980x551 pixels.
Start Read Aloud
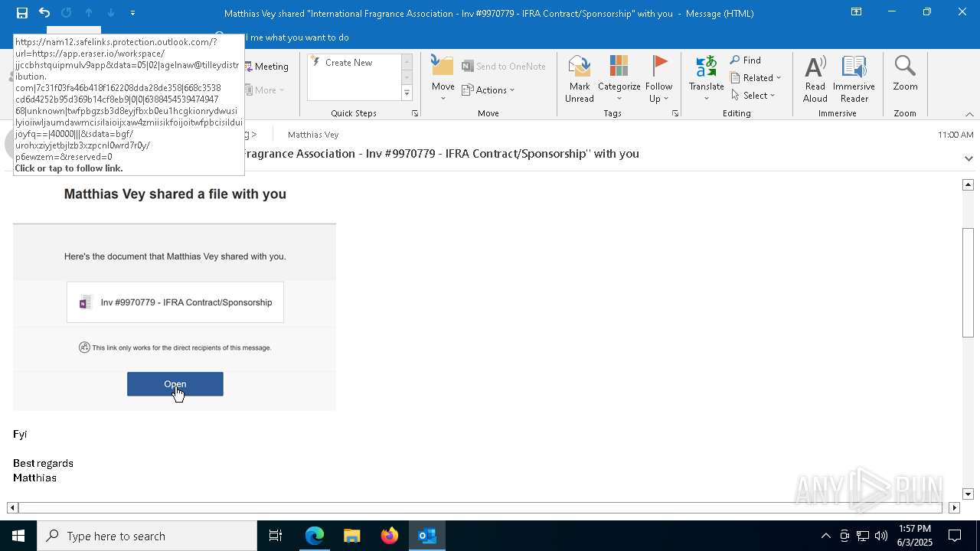pos(815,78)
